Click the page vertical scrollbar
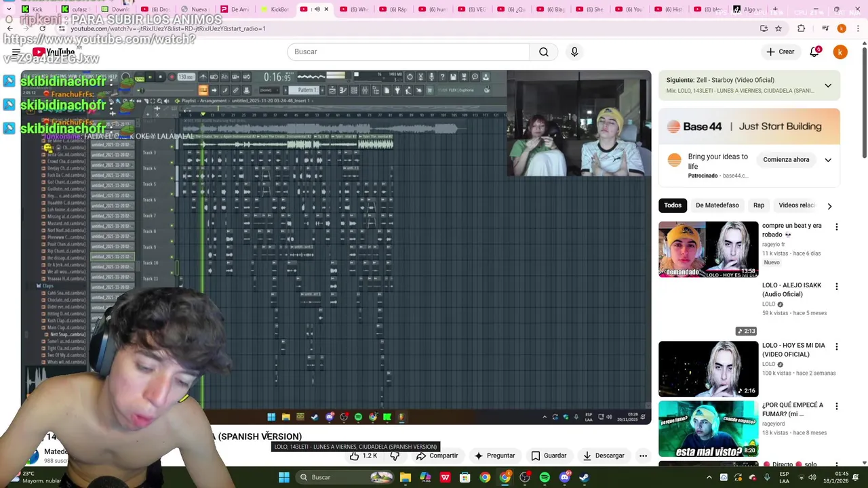The width and height of the screenshot is (868, 488). coord(864,102)
